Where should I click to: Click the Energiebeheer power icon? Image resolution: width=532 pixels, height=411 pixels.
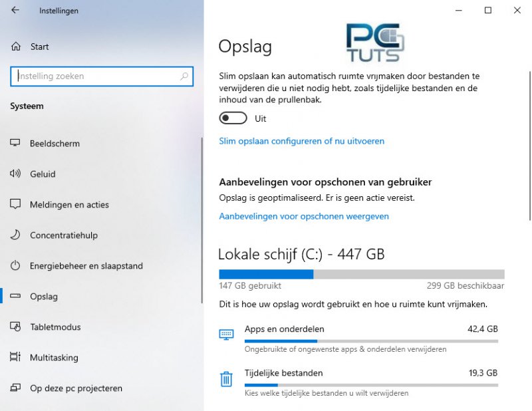[x=16, y=266]
